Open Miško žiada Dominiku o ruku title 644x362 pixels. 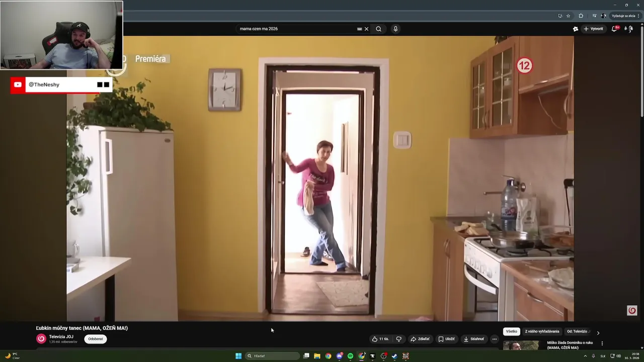pyautogui.click(x=570, y=345)
